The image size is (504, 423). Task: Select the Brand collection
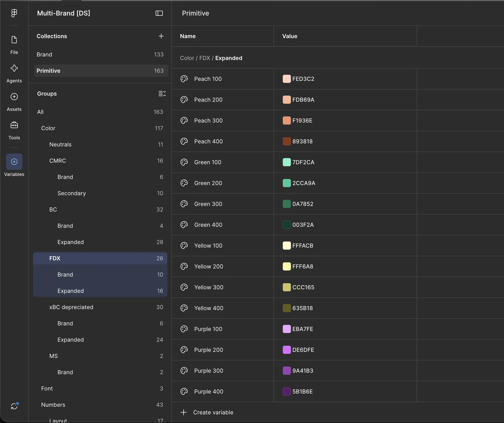[x=101, y=54]
